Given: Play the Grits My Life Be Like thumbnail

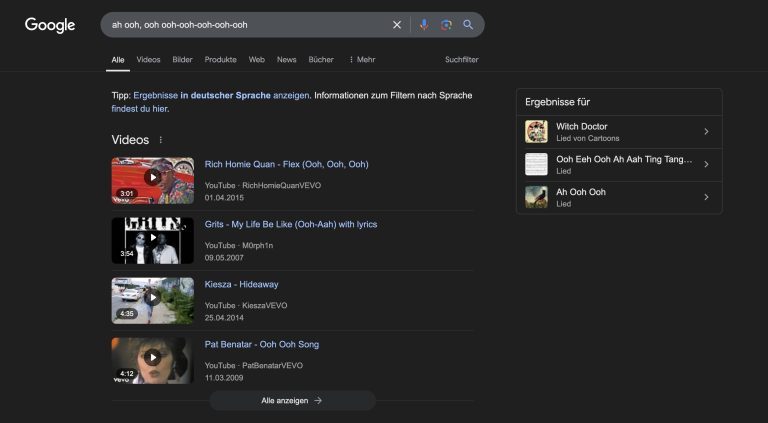Looking at the screenshot, I should tap(153, 240).
